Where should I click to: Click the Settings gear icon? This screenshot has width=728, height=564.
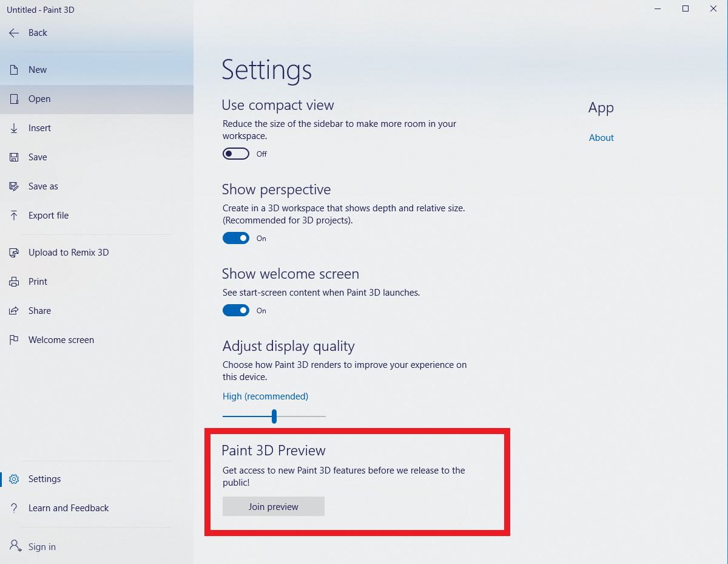[14, 478]
